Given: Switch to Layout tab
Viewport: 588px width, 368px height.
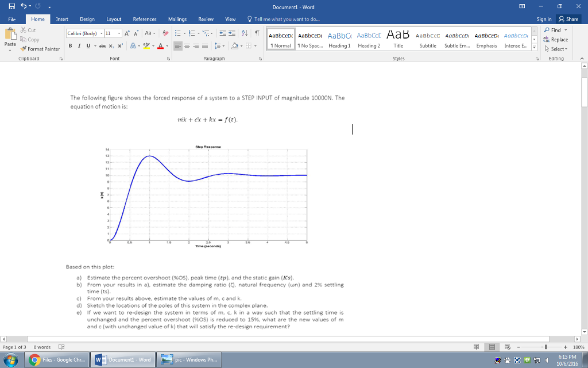Looking at the screenshot, I should click(114, 19).
